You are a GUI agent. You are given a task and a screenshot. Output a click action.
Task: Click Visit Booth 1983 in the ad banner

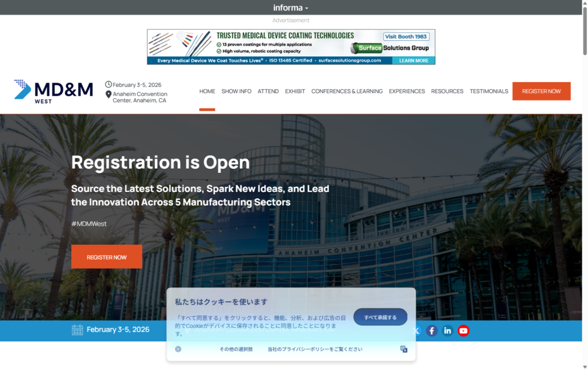pos(406,36)
